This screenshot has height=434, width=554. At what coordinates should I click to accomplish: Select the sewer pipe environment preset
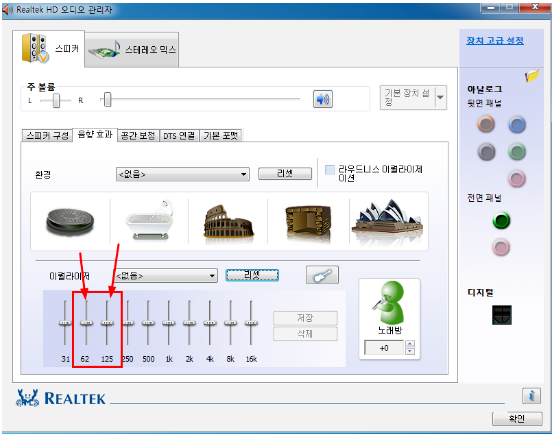pos(70,222)
